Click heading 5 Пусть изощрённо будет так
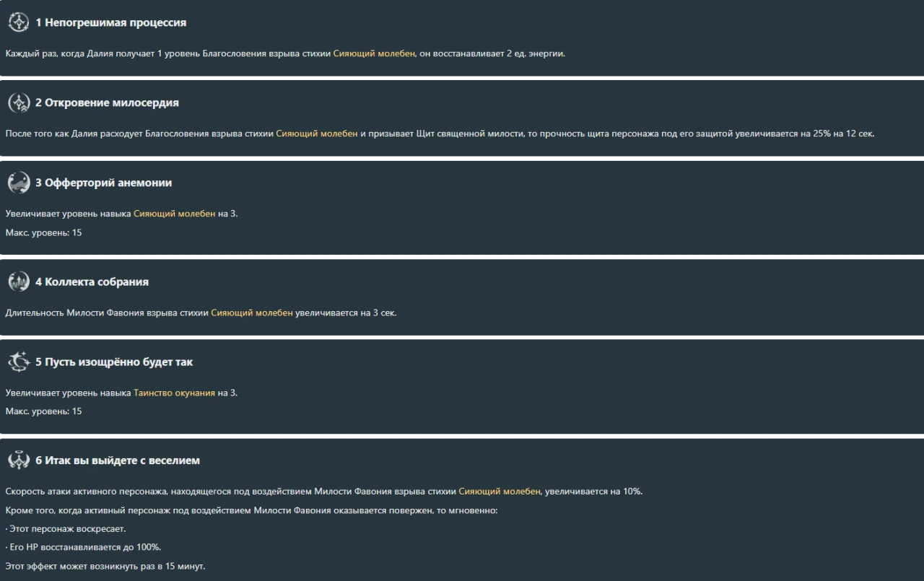The width and height of the screenshot is (924, 581). coord(114,362)
